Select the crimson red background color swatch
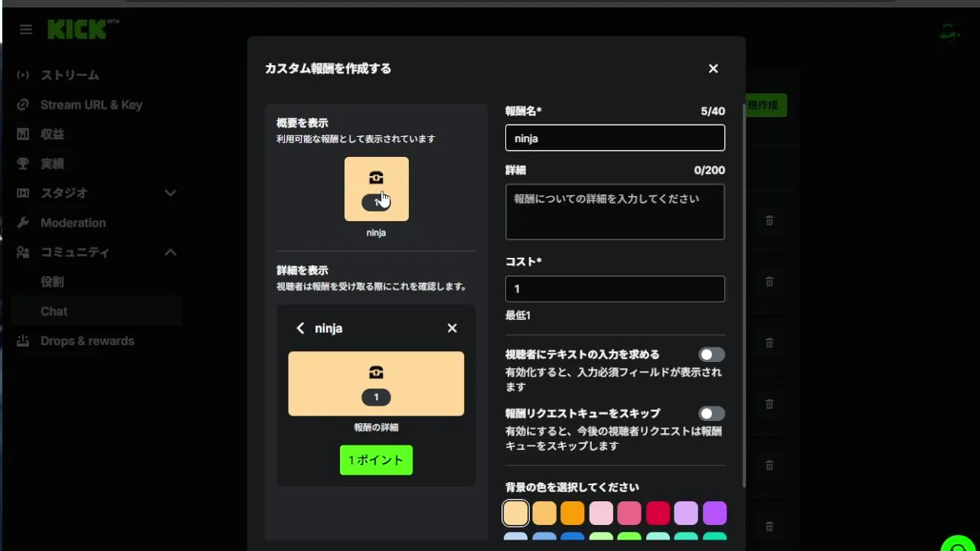 (658, 513)
